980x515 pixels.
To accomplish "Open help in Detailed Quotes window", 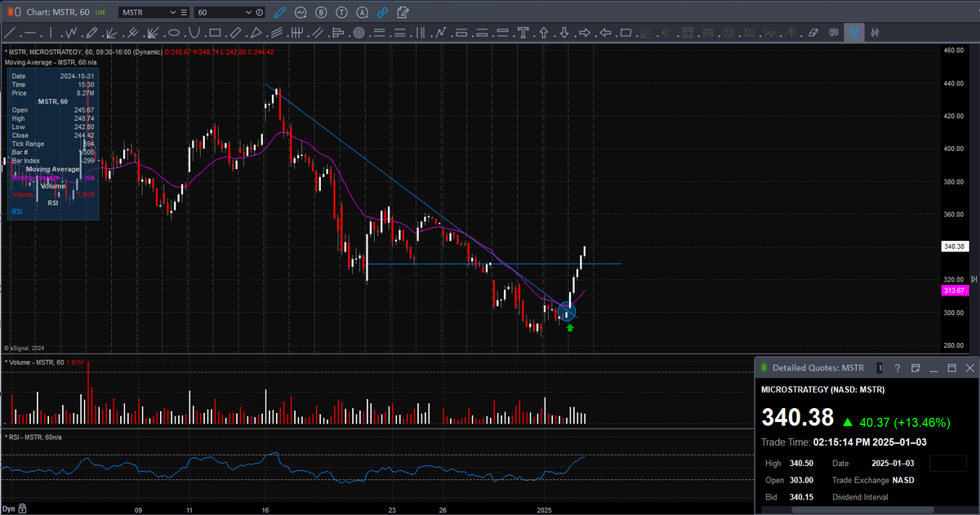I will pyautogui.click(x=897, y=368).
